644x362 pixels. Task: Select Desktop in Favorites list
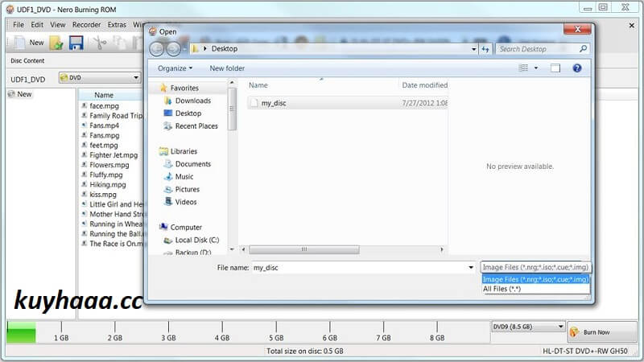[x=188, y=113]
